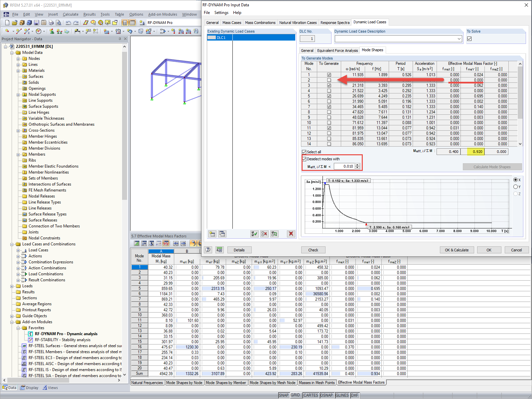Viewport: 532px width, 399px height.
Task: Pin the Project Navigator panel
Action: [x=120, y=39]
